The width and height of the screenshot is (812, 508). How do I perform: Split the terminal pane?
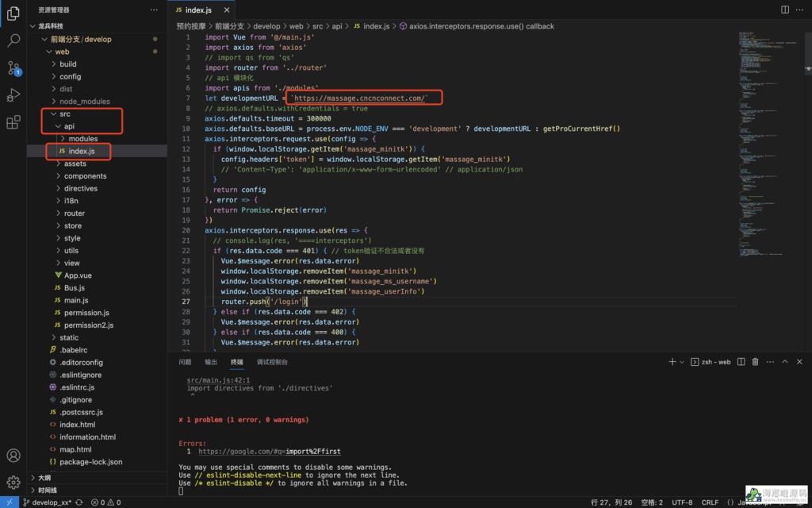pyautogui.click(x=741, y=362)
